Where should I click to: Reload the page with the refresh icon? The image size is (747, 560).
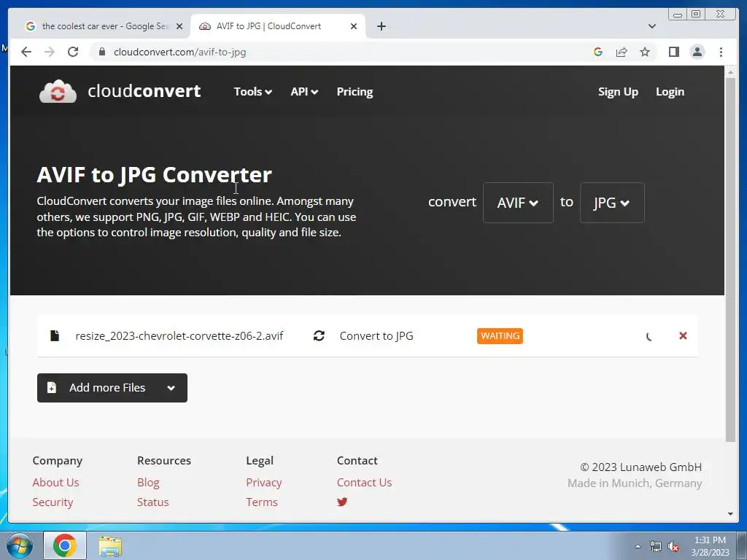click(x=73, y=52)
